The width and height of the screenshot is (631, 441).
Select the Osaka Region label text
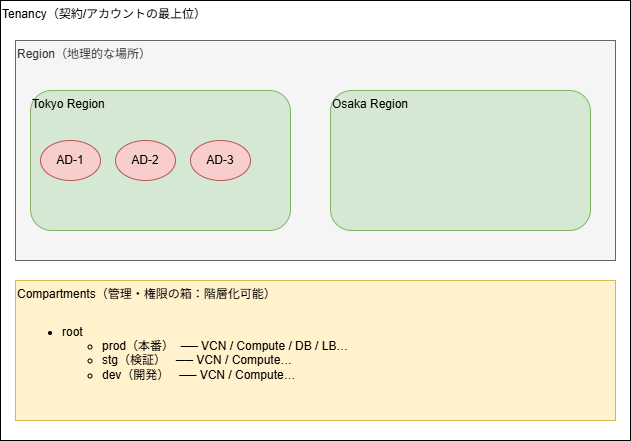pyautogui.click(x=370, y=104)
